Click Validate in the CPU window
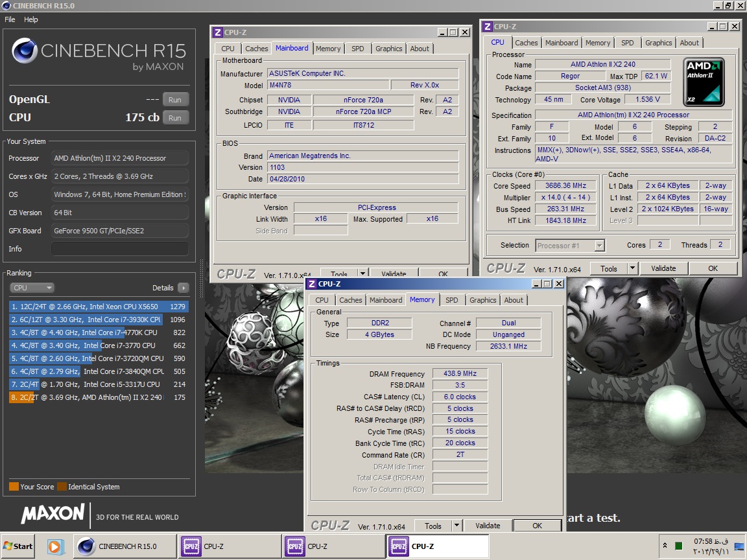747x560 pixels. tap(663, 268)
